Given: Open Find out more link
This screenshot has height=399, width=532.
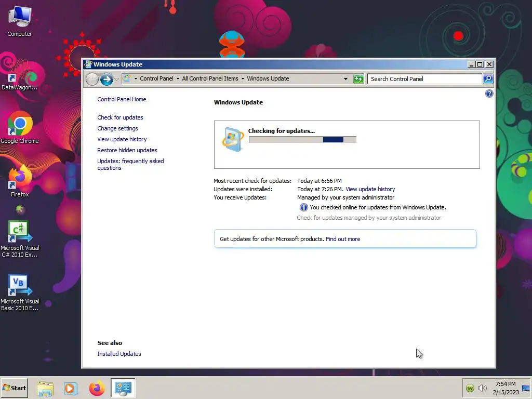Looking at the screenshot, I should tap(343, 239).
